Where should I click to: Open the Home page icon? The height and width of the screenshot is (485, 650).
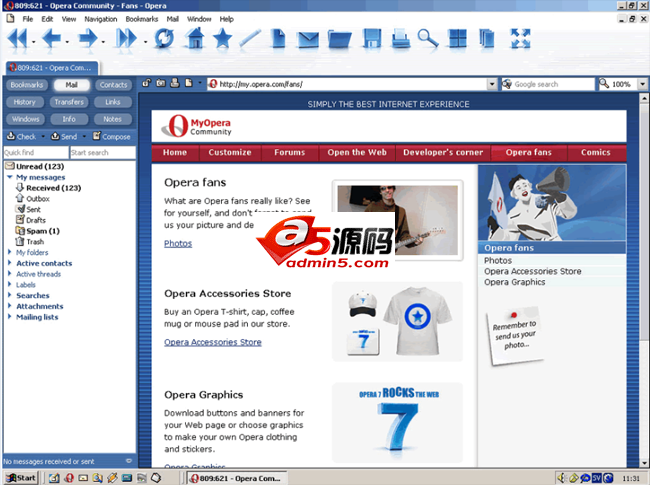coord(195,38)
